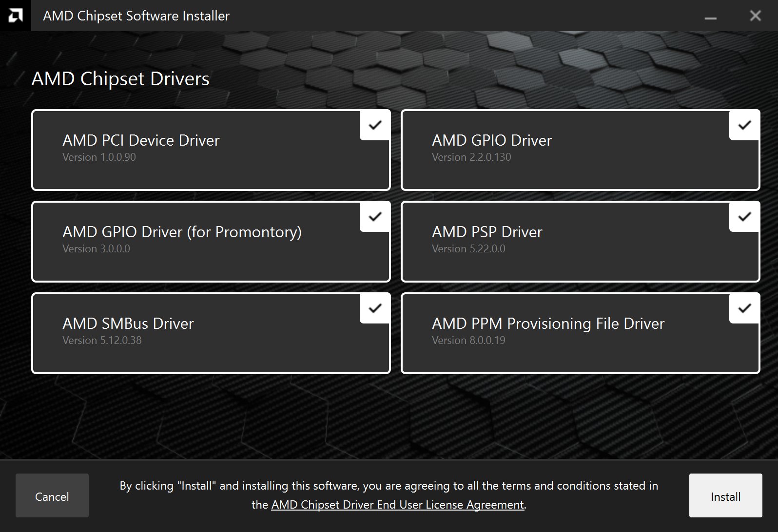The image size is (778, 532).
Task: Toggle the AMD GPIO Driver (for Promontory) checkbox
Action: click(x=375, y=217)
